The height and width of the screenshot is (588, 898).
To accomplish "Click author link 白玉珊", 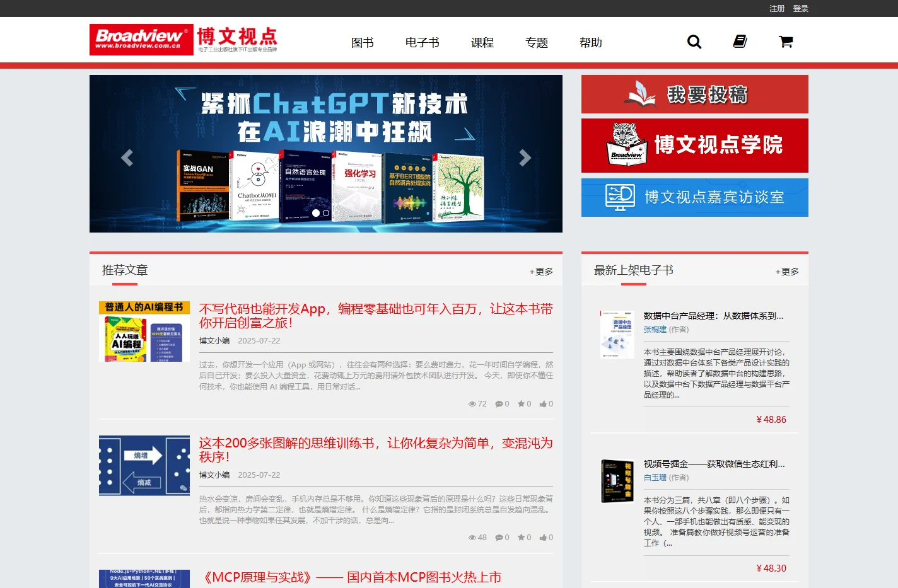I will click(x=655, y=478).
